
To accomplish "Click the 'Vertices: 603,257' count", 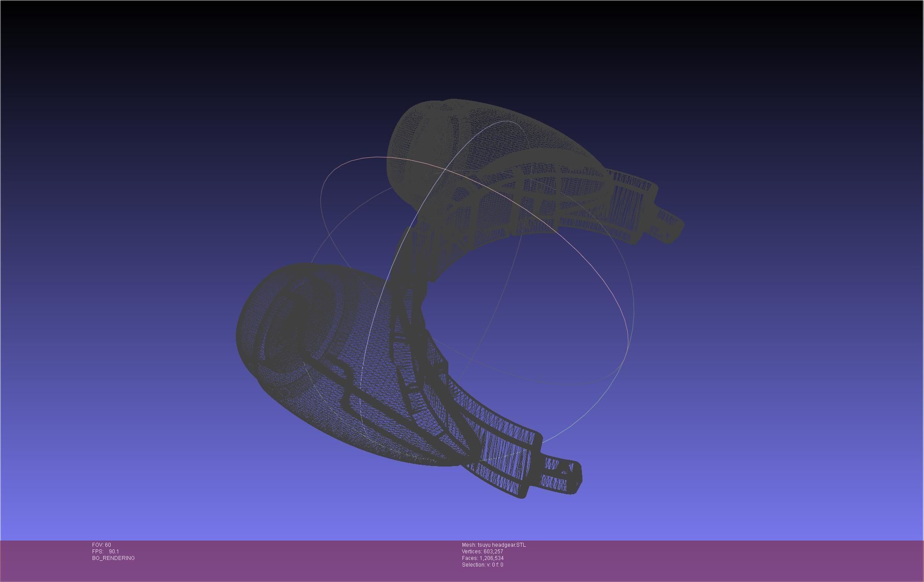I will 482,552.
